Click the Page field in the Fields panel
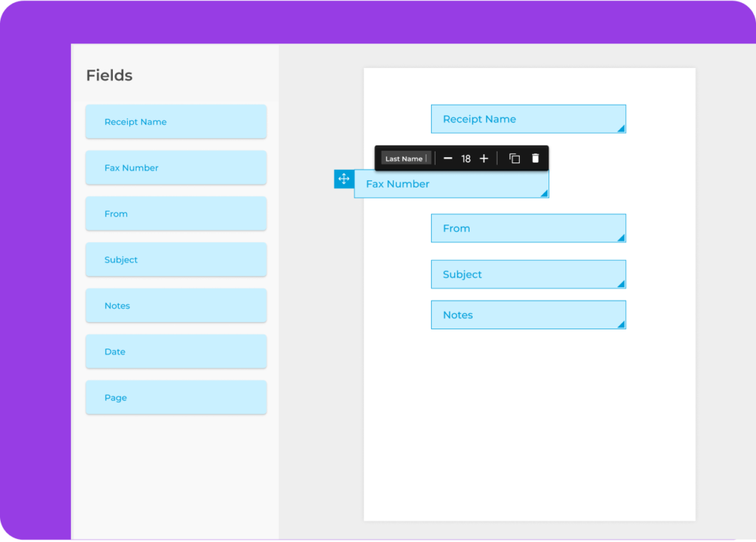This screenshot has height=542, width=756. [x=176, y=397]
